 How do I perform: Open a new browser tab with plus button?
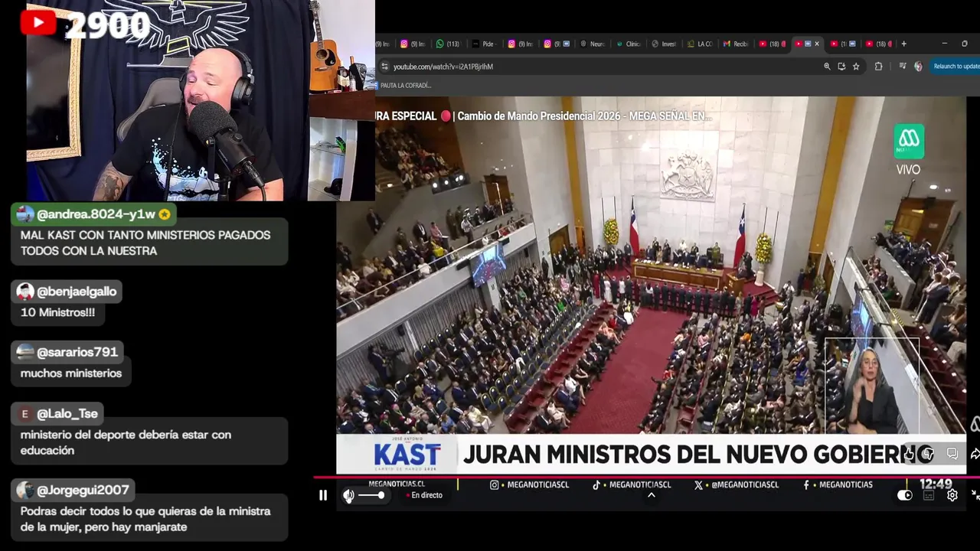coord(903,44)
